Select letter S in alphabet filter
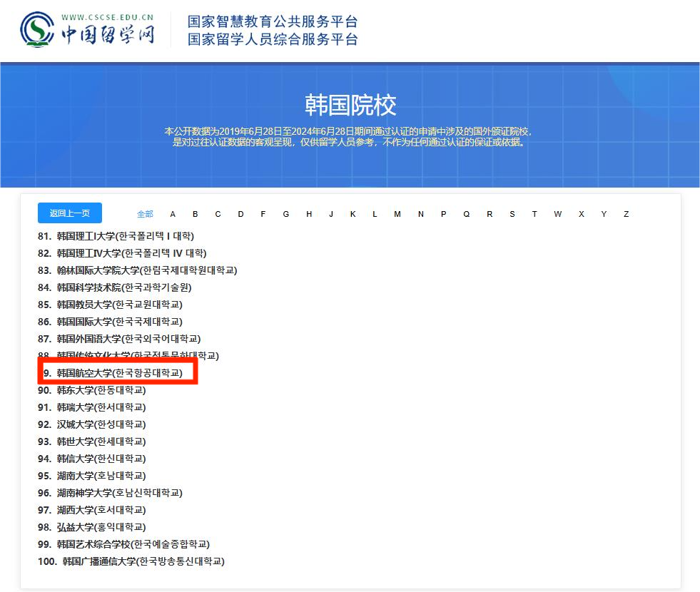Viewport: 700px width, 592px height. click(512, 214)
